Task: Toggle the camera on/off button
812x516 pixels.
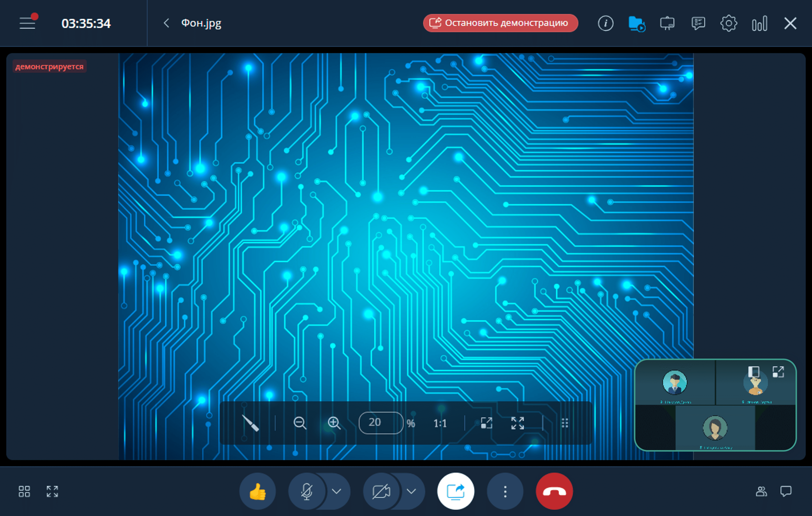Action: pyautogui.click(x=381, y=491)
